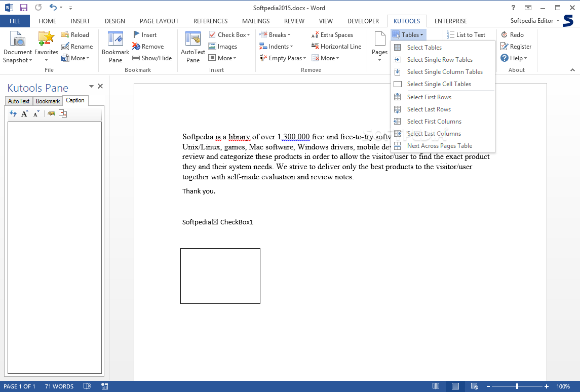Increase font size in Caption pane

pos(24,113)
